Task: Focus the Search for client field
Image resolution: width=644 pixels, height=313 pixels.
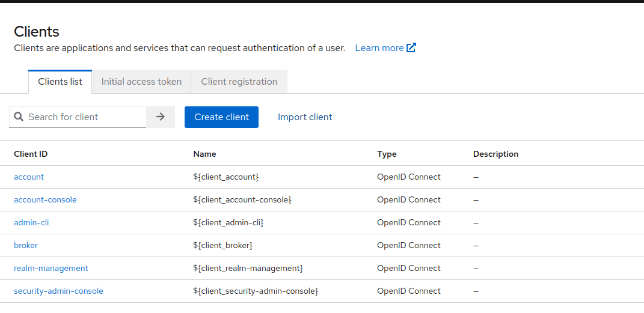Action: [x=84, y=117]
